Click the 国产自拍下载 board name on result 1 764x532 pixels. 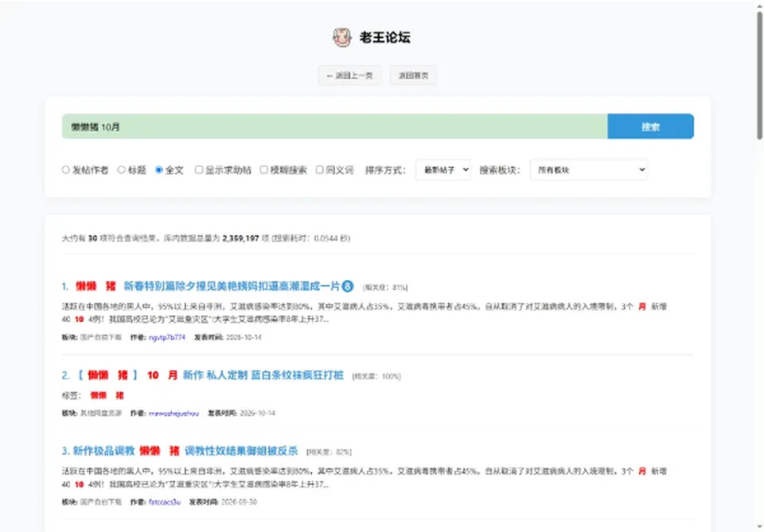101,337
